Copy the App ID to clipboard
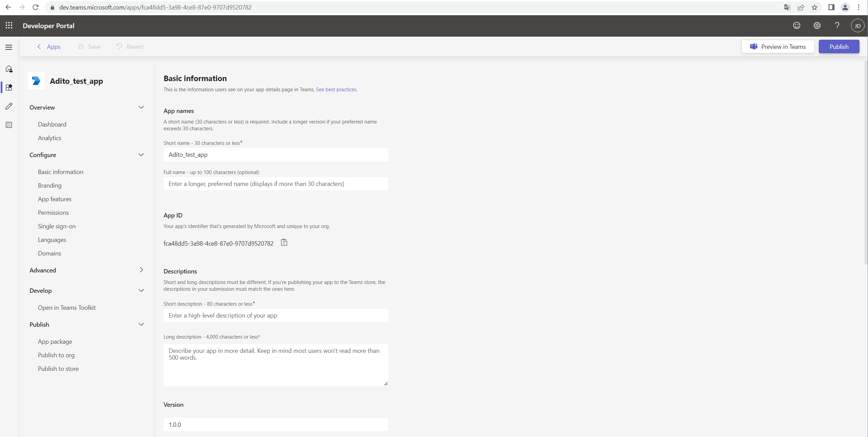Image resolution: width=868 pixels, height=437 pixels. [x=284, y=243]
